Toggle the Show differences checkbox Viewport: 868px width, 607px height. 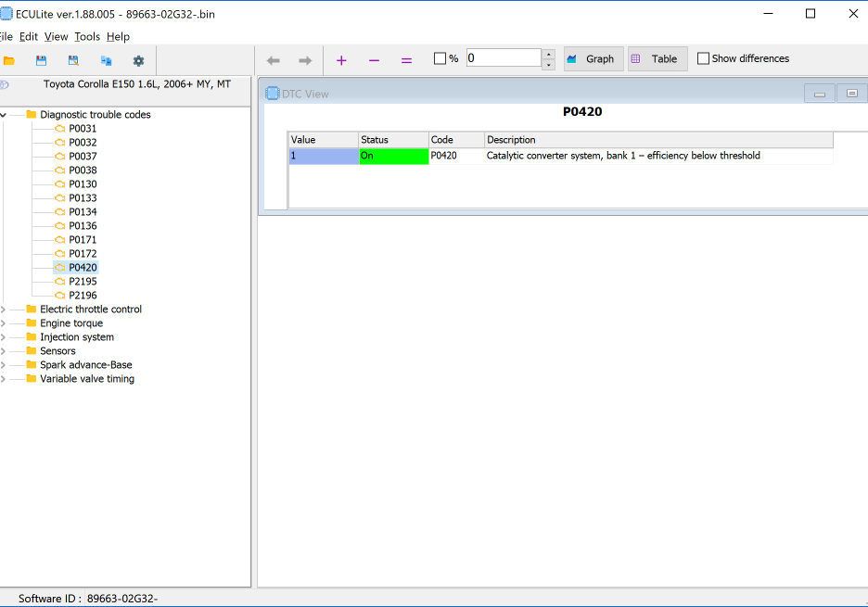tap(703, 58)
